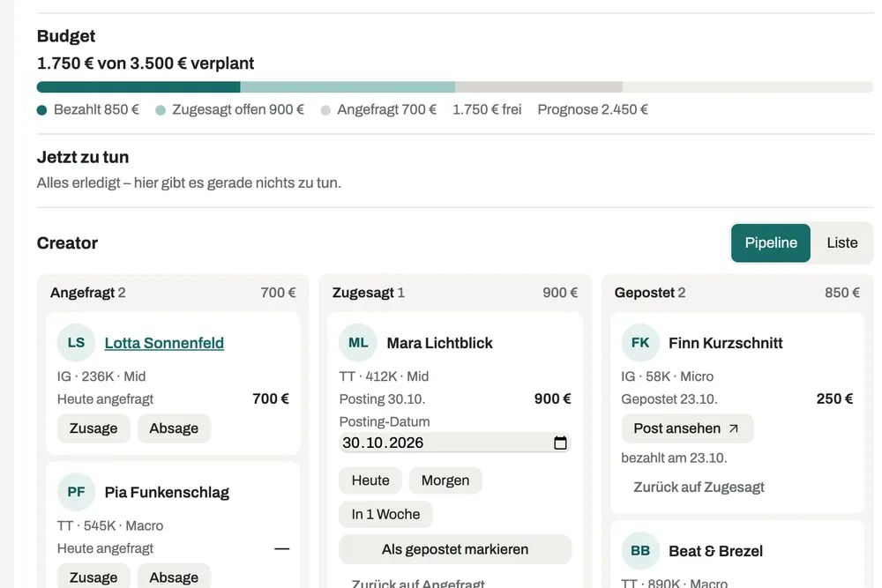Click the ML avatar of Mara Lichtblick
882x588 pixels.
tap(358, 342)
